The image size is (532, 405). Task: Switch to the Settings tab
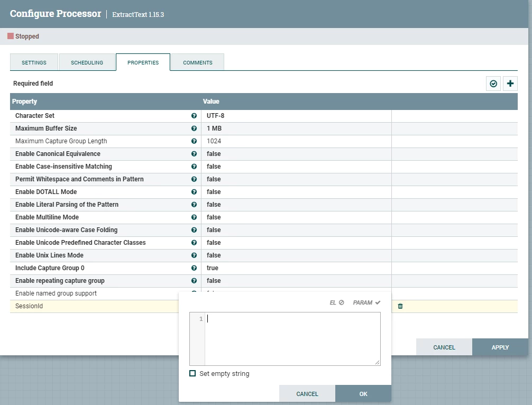tap(34, 62)
